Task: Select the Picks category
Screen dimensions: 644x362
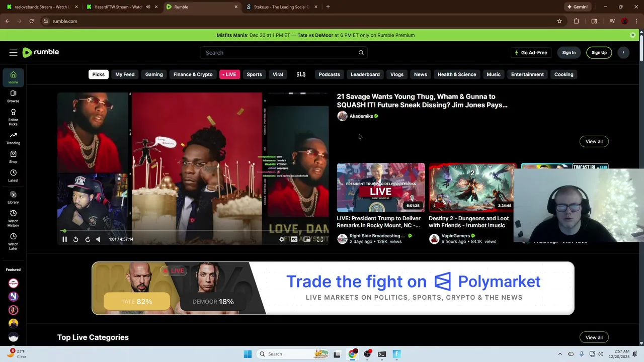Action: 99,74
